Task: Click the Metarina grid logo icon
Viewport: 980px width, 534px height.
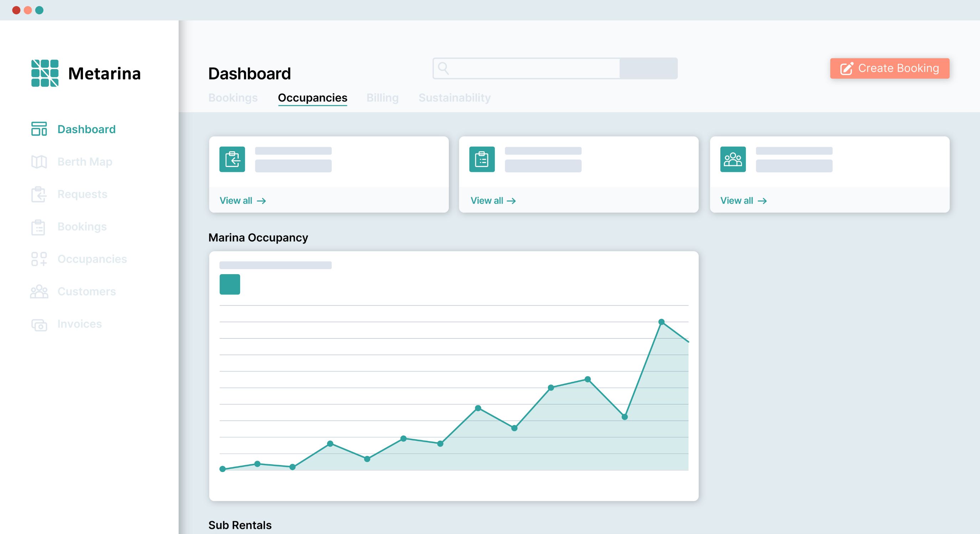Action: point(45,73)
